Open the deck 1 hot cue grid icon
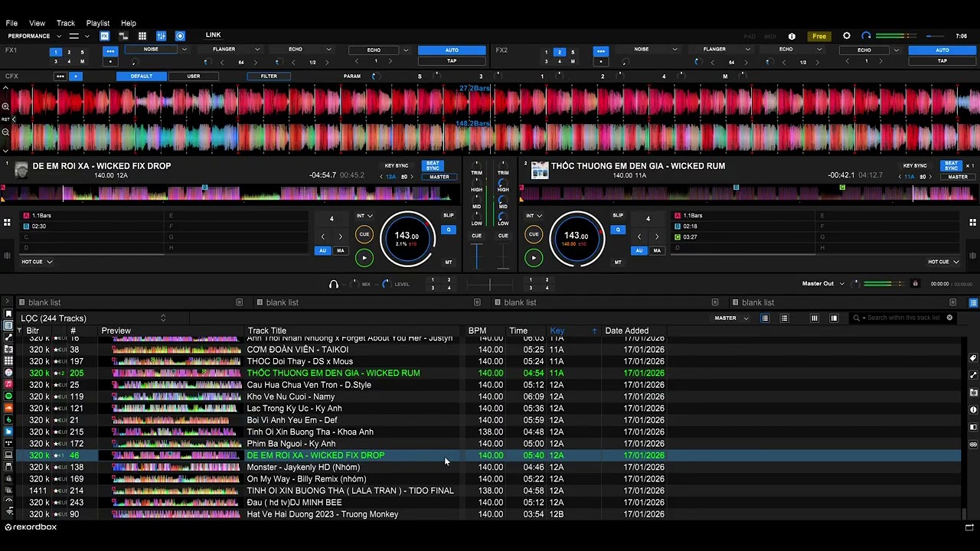This screenshot has height=551, width=980. (7, 223)
